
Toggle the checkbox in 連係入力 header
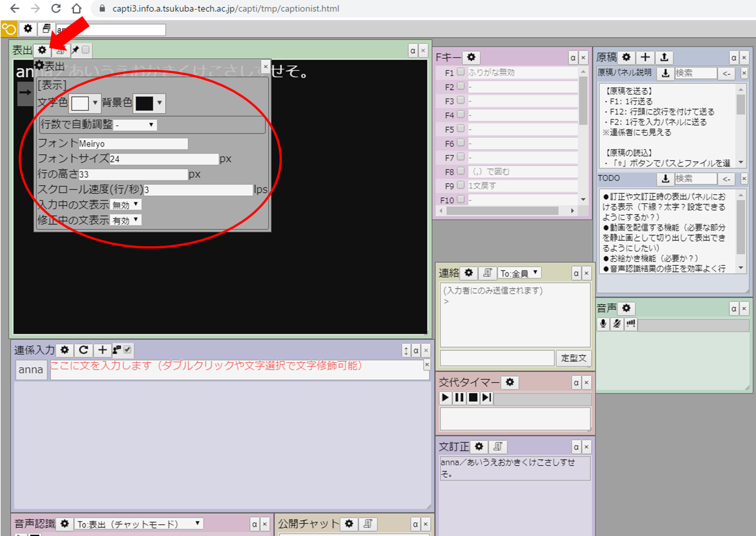coord(127,350)
